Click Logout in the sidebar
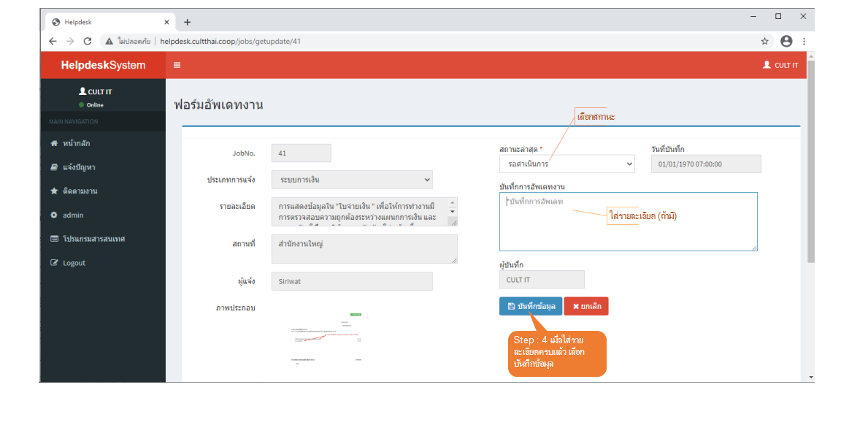This screenshot has height=436, width=868. pos(73,263)
